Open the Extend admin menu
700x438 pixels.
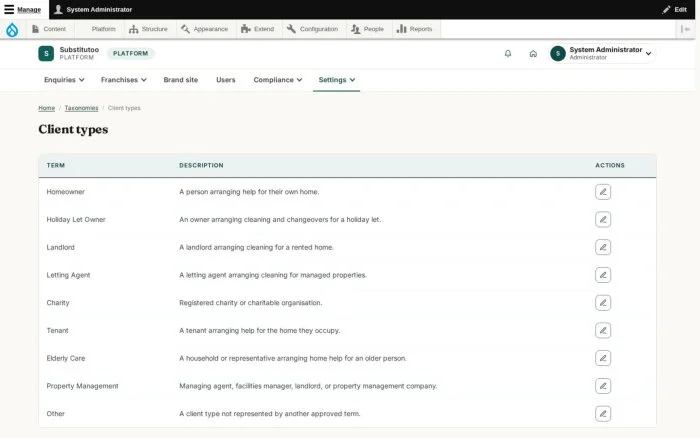pos(258,29)
